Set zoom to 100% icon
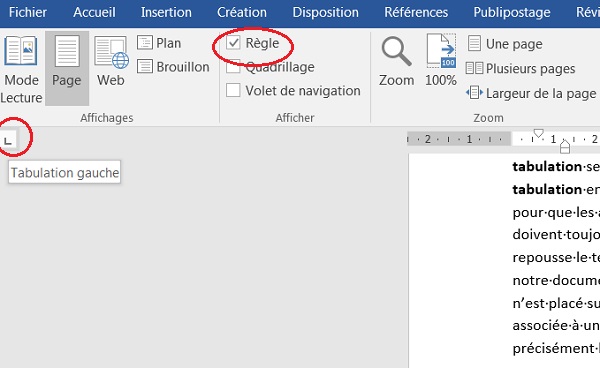The width and height of the screenshot is (600, 368). coord(441,60)
